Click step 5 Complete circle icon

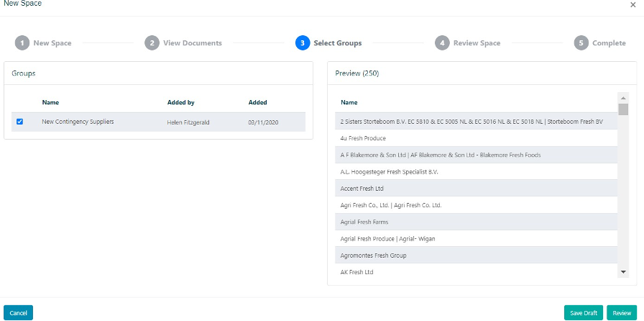point(581,43)
